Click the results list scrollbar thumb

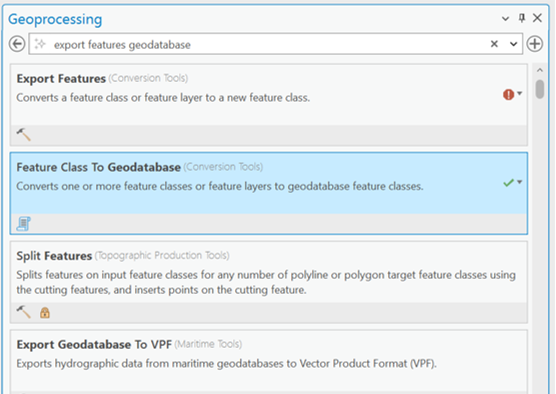pos(540,89)
